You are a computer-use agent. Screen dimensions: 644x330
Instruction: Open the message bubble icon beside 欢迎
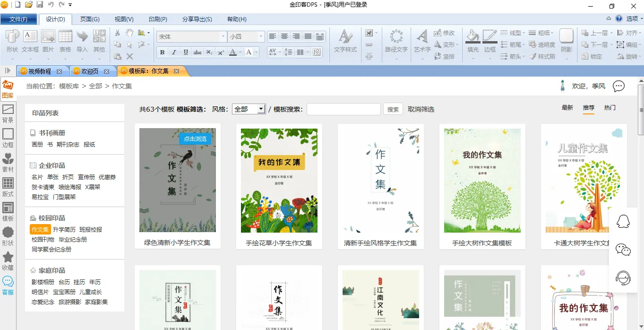click(618, 86)
